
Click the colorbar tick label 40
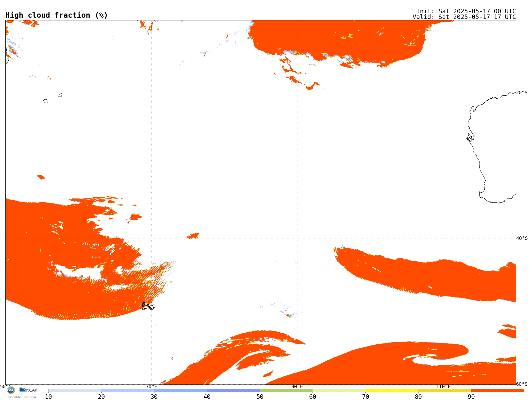tap(207, 397)
